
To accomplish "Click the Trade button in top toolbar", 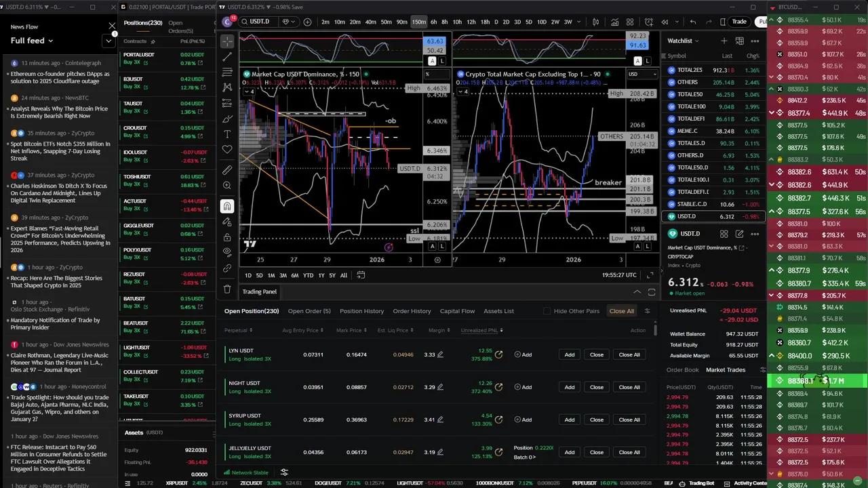I will (739, 22).
